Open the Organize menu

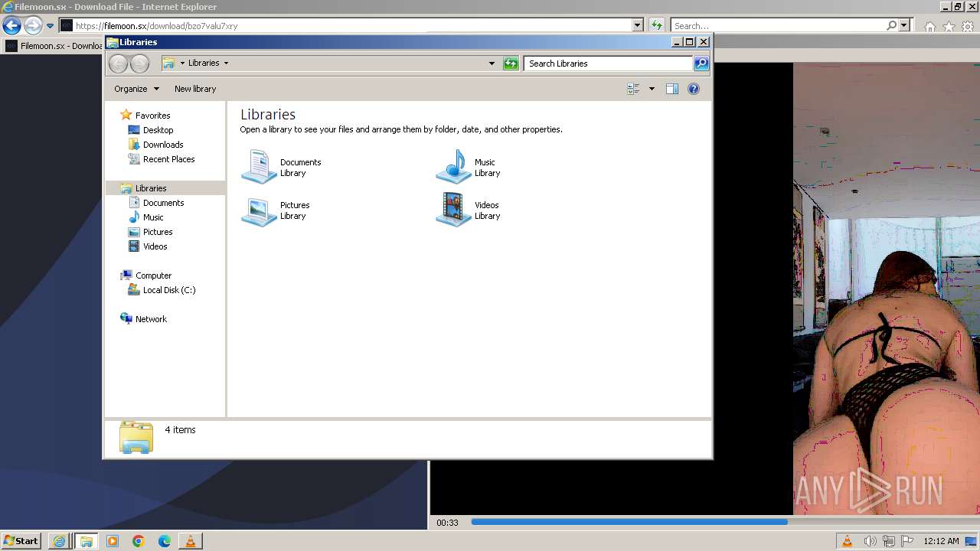136,89
